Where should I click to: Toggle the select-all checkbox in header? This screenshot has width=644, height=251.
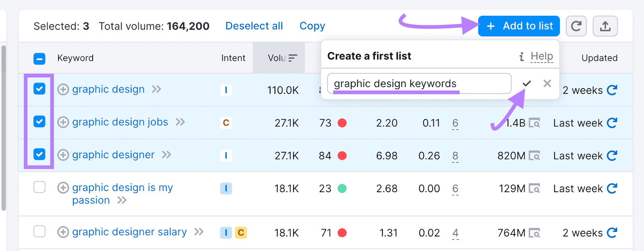pyautogui.click(x=39, y=59)
